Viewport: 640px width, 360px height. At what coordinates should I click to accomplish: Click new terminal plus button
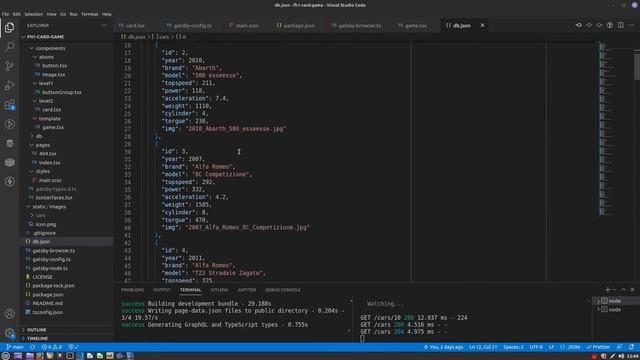608,290
